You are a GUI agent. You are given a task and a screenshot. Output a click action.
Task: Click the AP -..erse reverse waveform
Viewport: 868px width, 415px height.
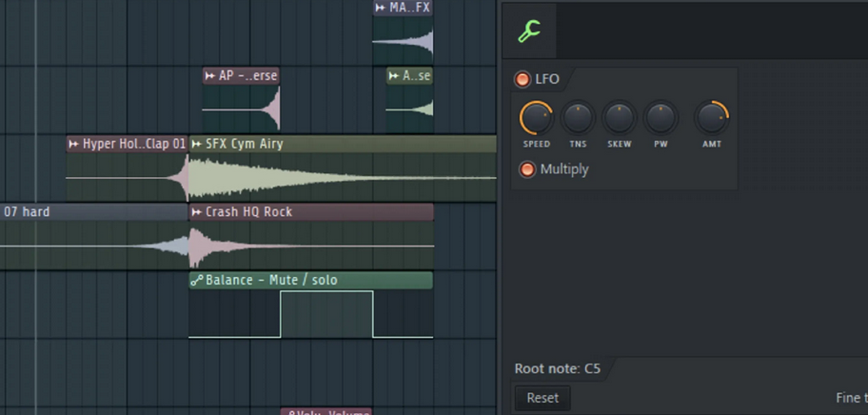[241, 109]
